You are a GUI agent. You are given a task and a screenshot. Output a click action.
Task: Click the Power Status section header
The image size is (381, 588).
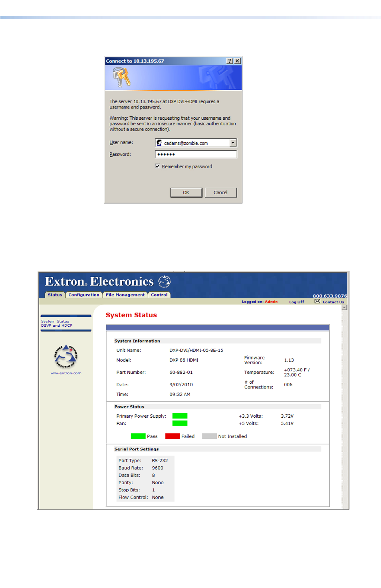129,407
